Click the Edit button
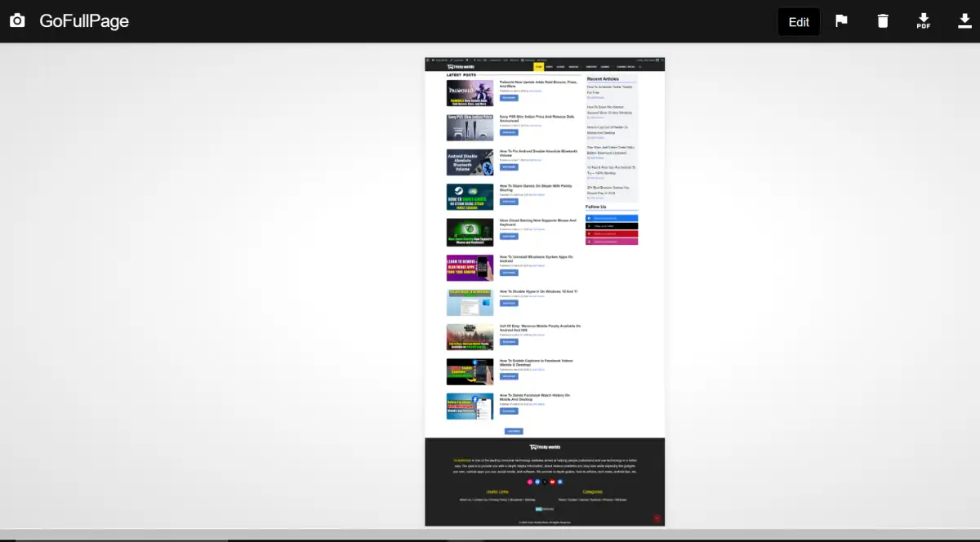The width and height of the screenshot is (980, 542). (798, 22)
